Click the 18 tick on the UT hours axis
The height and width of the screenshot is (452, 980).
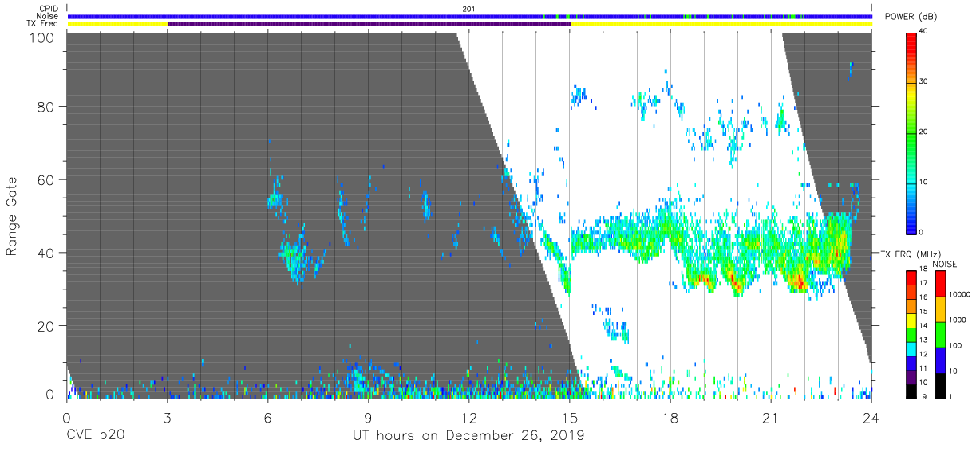(670, 418)
